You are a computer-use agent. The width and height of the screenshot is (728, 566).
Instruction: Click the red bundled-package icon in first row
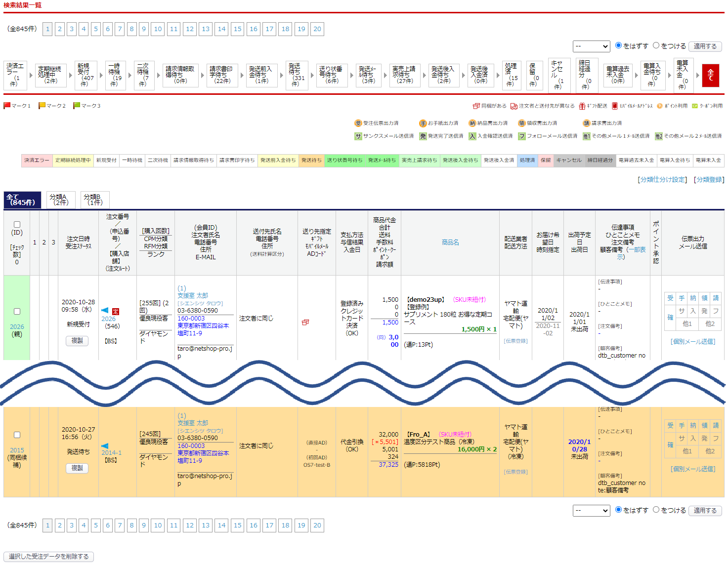305,322
